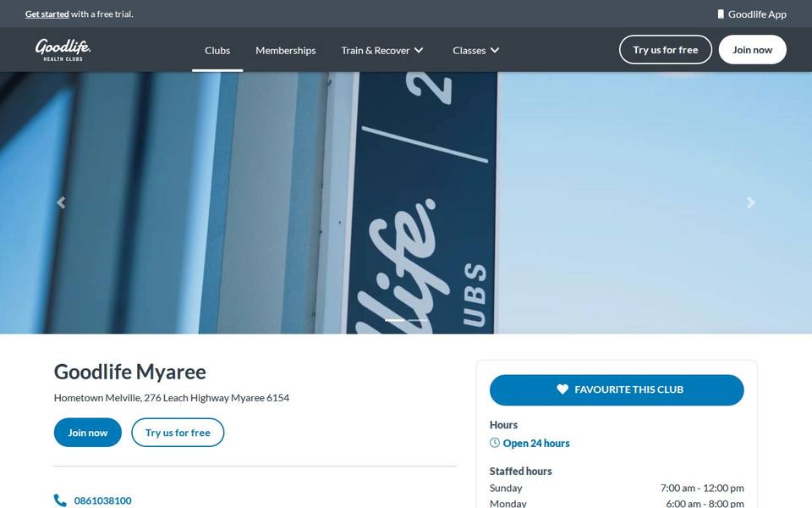Expand the Classes dropdown chevron
The width and height of the screenshot is (812, 508).
pyautogui.click(x=495, y=50)
